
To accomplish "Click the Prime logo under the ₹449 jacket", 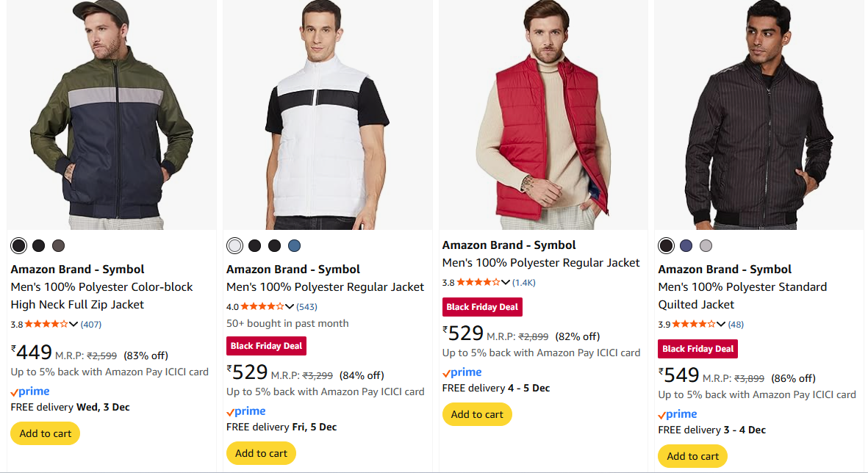I will point(30,391).
